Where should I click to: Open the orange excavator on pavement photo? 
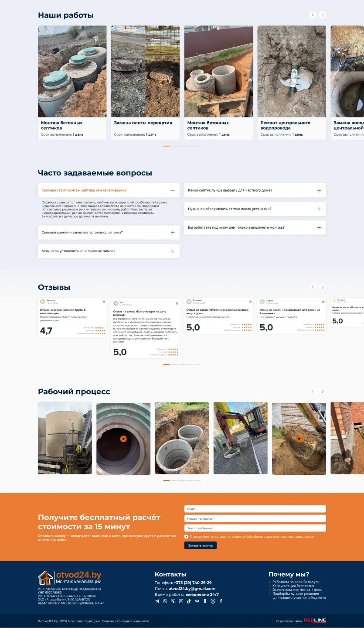tap(241, 438)
